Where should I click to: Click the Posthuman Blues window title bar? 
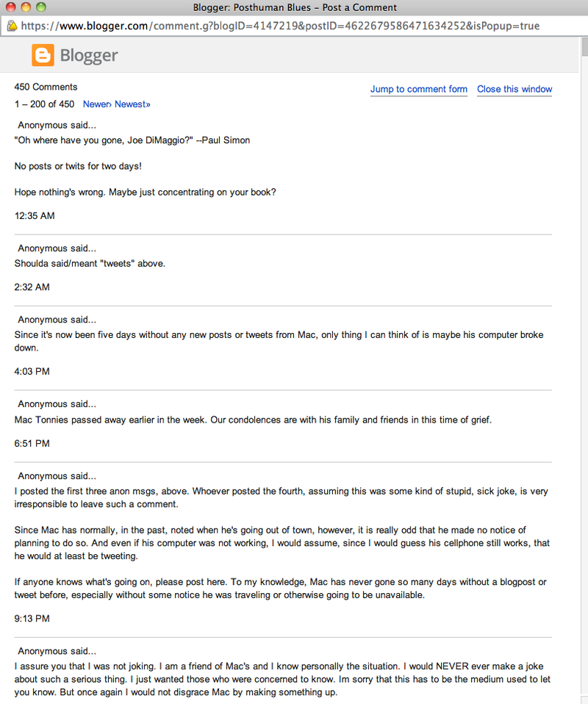[295, 7]
